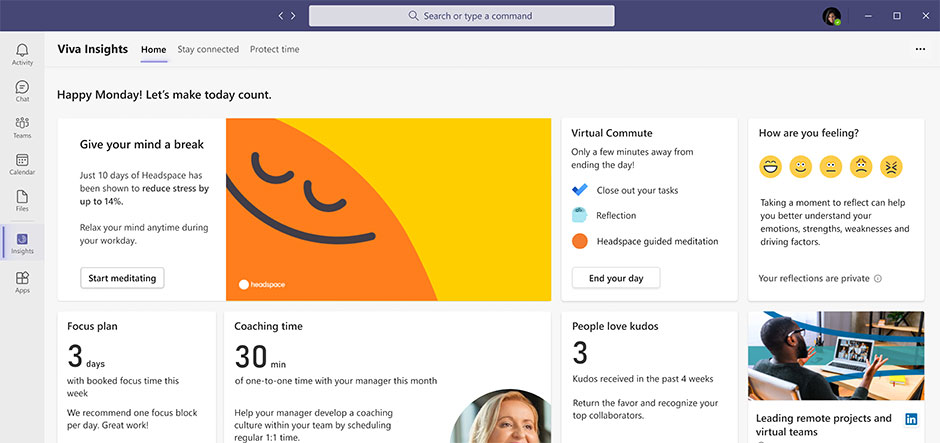Open Chat from the left sidebar

click(x=22, y=91)
